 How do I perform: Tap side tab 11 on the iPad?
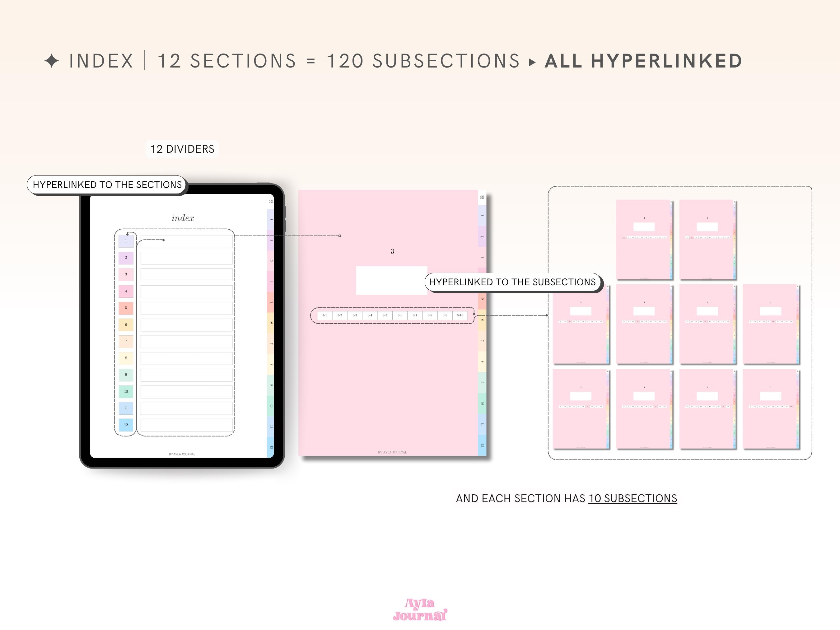271,427
